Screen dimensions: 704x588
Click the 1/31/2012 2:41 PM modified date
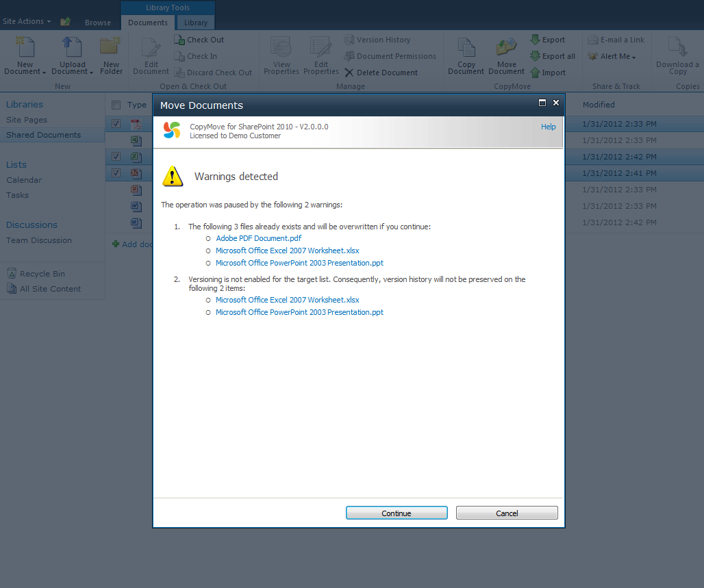[x=619, y=173]
